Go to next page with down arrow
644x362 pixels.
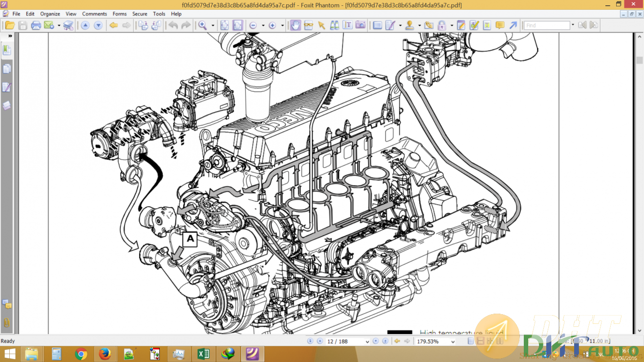98,25
